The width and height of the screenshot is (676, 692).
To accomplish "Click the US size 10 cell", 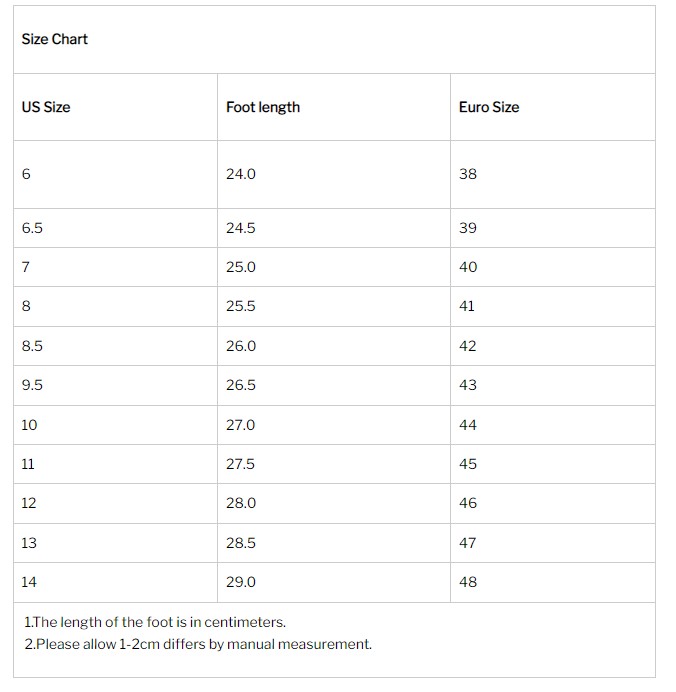I will [x=29, y=425].
